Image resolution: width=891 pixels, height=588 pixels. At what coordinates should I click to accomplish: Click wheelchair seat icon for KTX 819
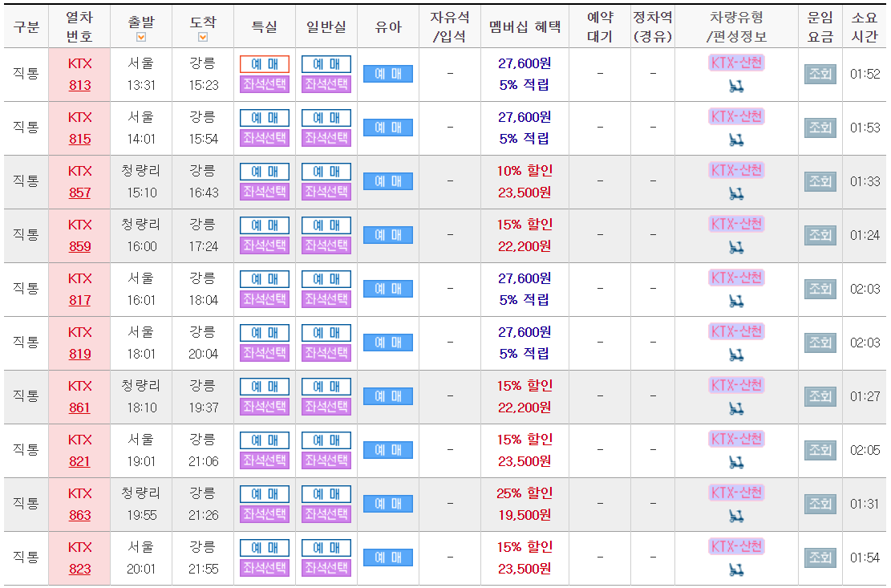736,355
